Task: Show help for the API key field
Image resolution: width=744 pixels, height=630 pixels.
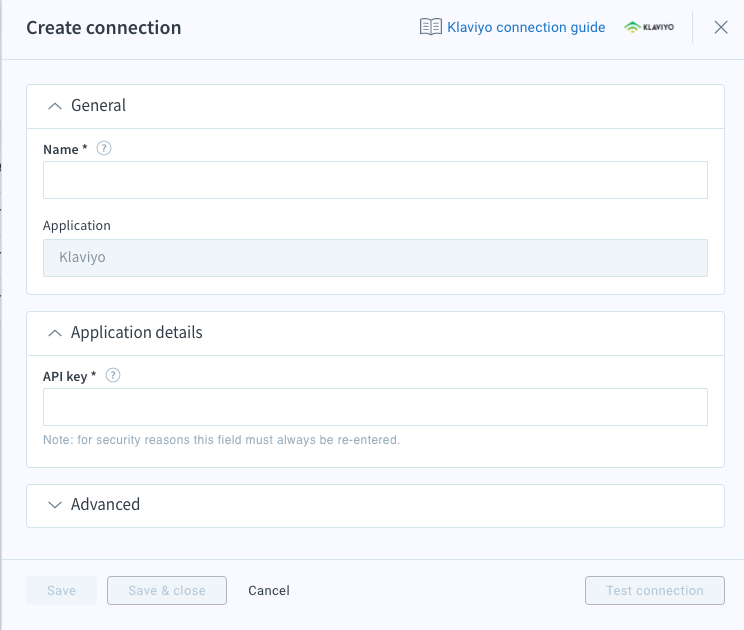Action: coord(113,375)
